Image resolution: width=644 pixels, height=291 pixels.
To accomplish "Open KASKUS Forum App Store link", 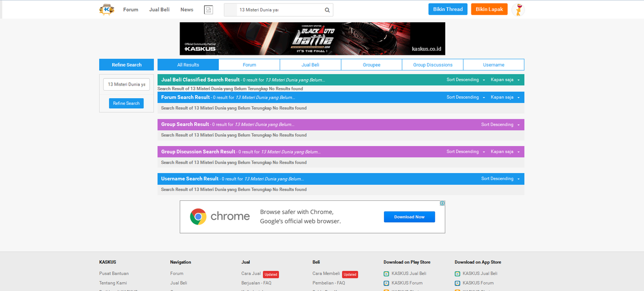I will tap(478, 283).
